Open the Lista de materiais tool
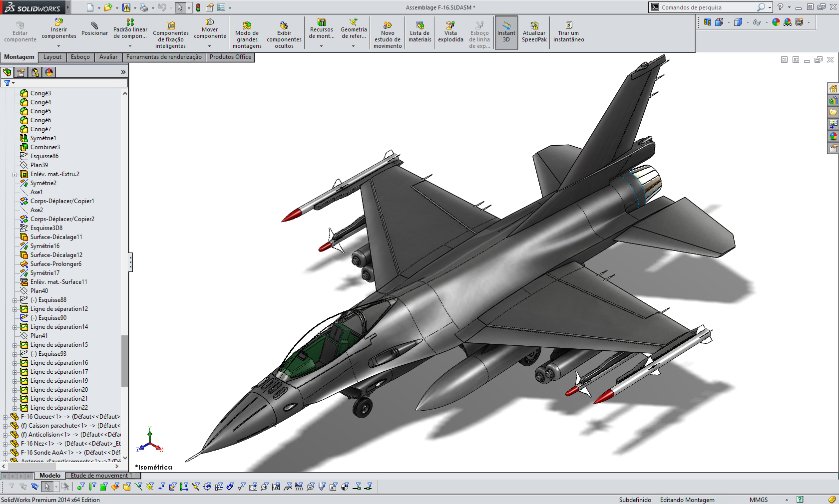839x504 pixels. click(420, 31)
